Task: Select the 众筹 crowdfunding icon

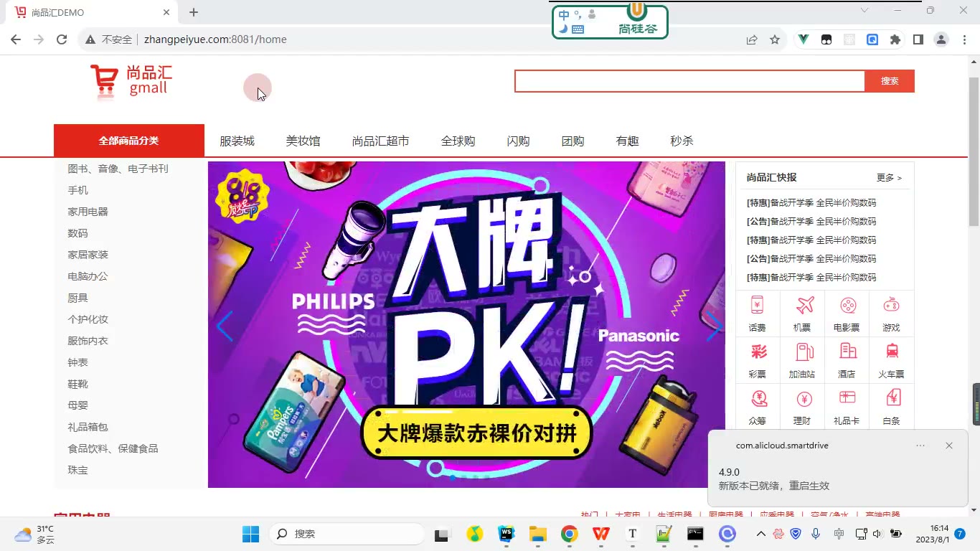Action: tap(758, 398)
